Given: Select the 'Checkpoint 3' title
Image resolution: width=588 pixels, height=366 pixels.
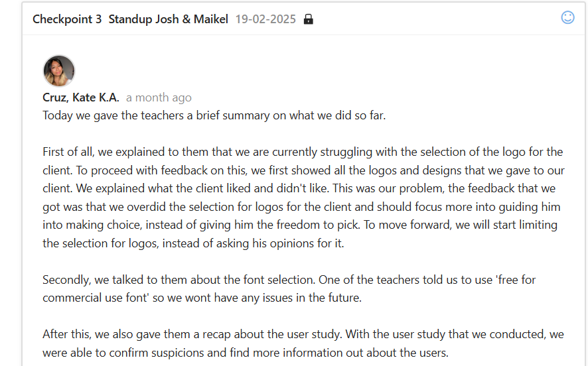Looking at the screenshot, I should coord(67,19).
